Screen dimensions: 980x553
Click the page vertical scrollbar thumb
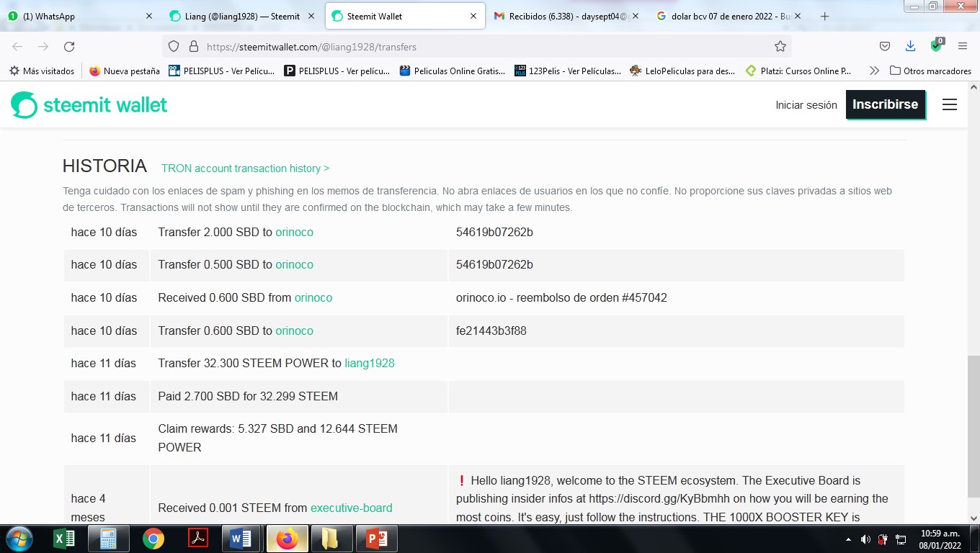point(973,425)
